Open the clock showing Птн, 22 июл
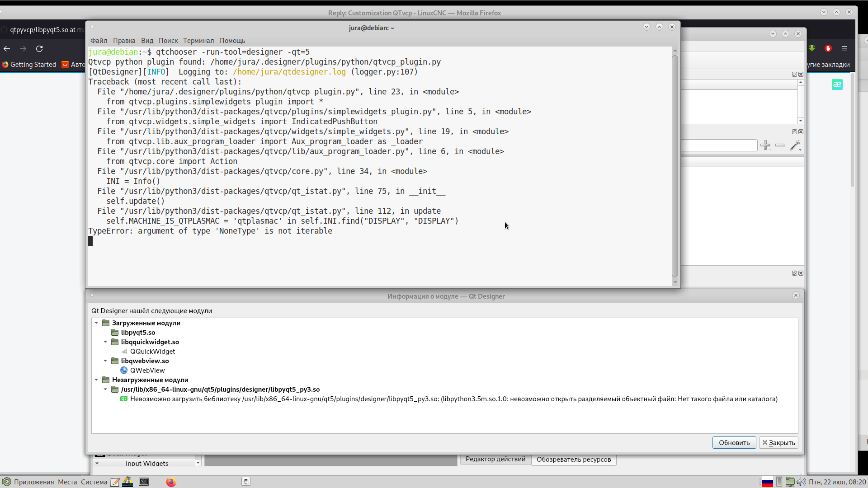The width and height of the screenshot is (868, 488). coord(837,482)
